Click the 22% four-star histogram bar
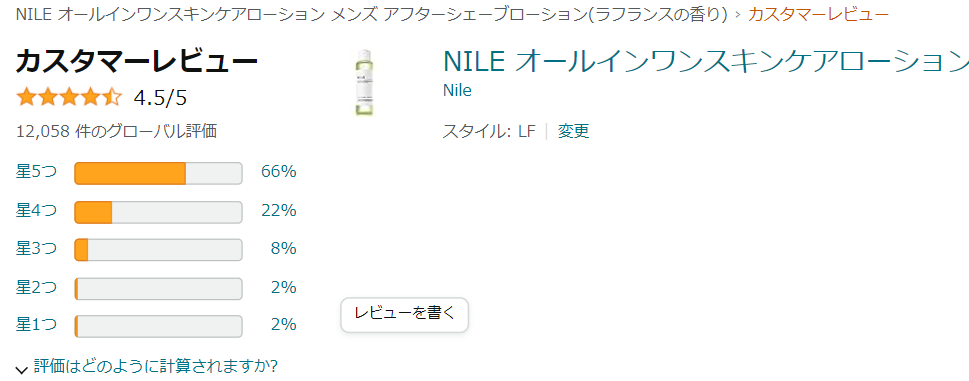This screenshot has height=381, width=969. click(x=158, y=212)
